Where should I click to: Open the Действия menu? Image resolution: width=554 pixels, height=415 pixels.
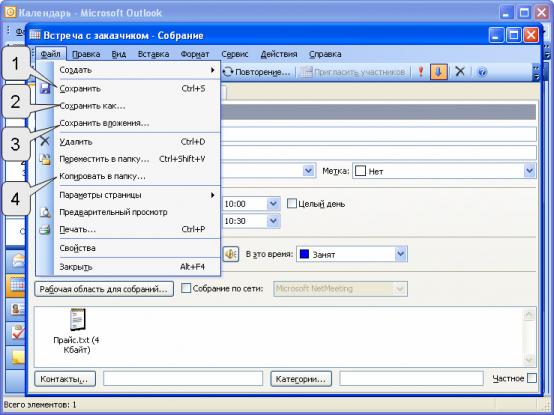click(279, 54)
